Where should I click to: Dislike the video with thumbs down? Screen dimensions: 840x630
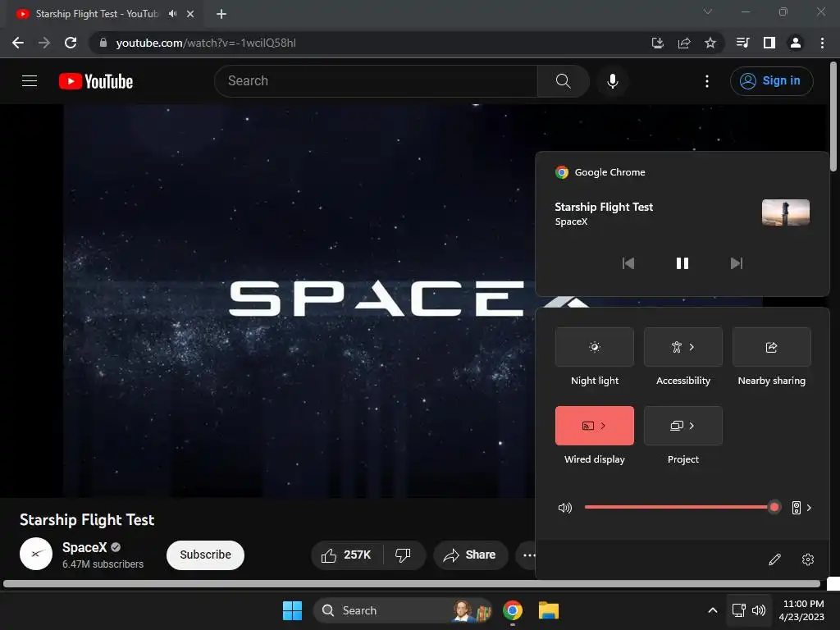[x=404, y=555]
